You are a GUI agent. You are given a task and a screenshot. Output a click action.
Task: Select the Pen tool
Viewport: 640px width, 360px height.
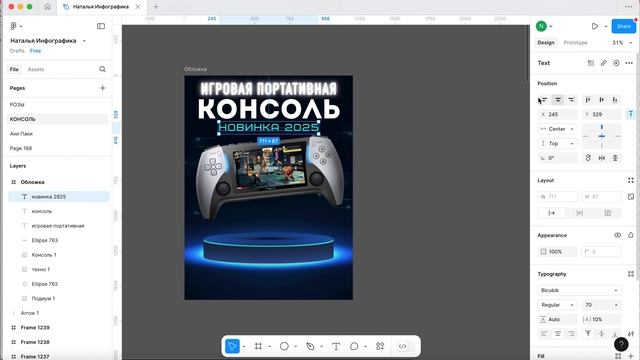310,346
